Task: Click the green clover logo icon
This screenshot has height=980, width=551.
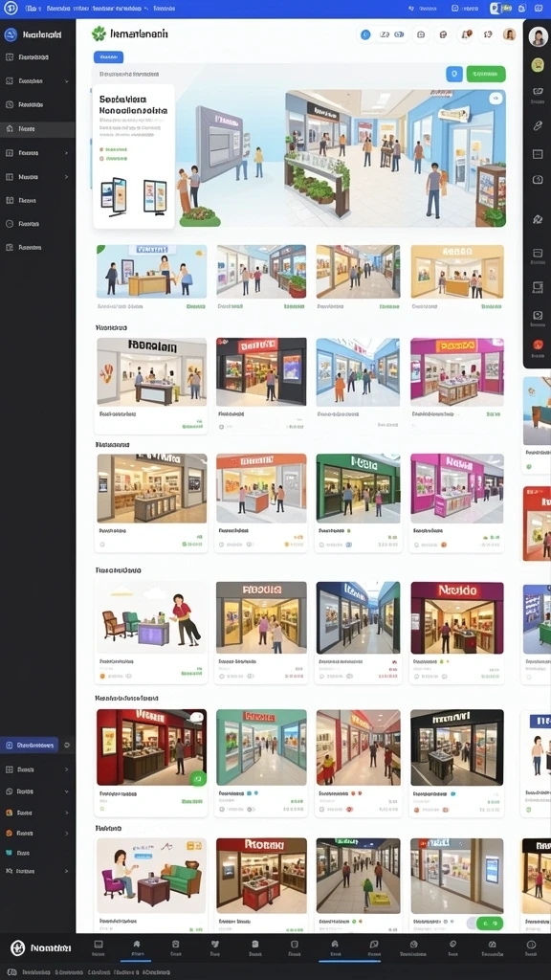Action: [99, 34]
